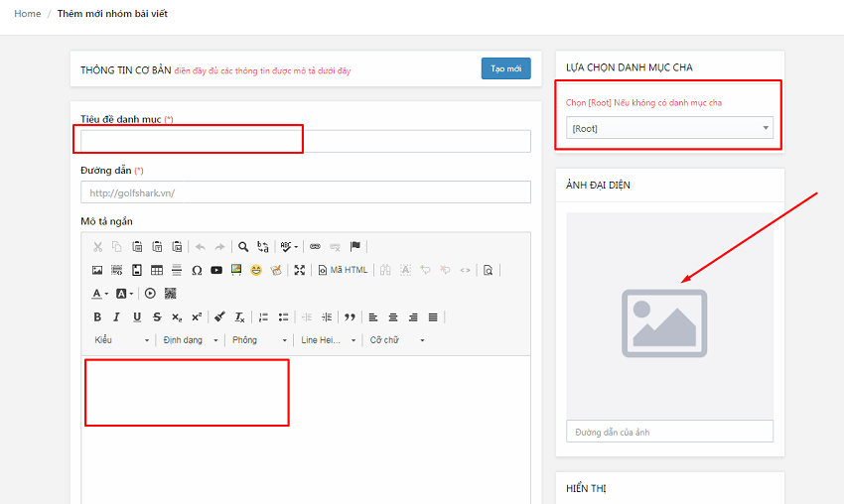Insert a table into the description
Screen dimensions: 844x504
[157, 270]
